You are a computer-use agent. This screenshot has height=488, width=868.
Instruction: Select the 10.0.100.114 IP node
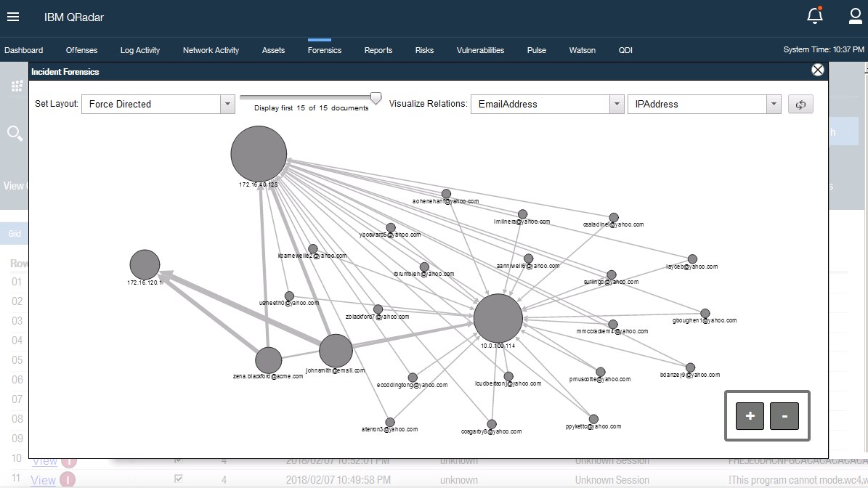pyautogui.click(x=498, y=318)
